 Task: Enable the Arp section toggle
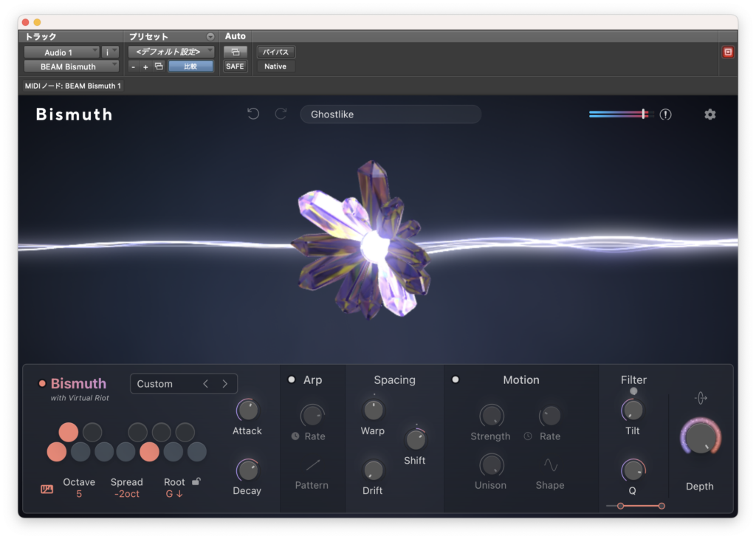tap(291, 380)
